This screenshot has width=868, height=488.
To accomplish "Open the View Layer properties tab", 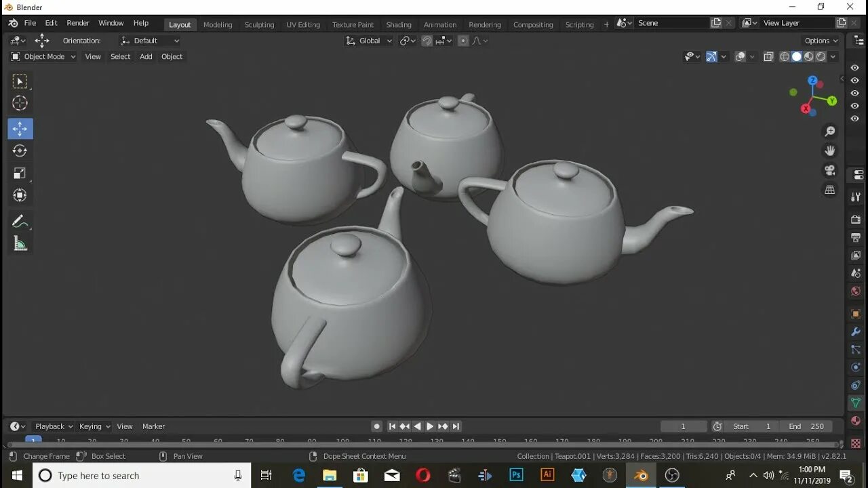I will pyautogui.click(x=856, y=256).
